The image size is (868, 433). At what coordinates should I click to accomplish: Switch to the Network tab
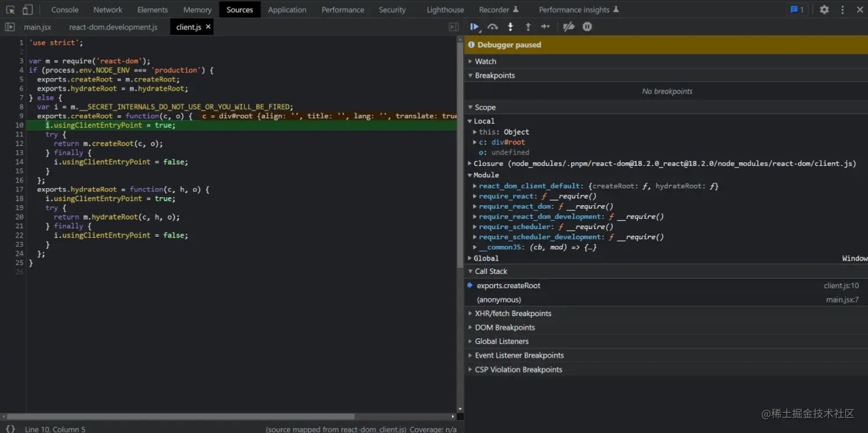108,10
